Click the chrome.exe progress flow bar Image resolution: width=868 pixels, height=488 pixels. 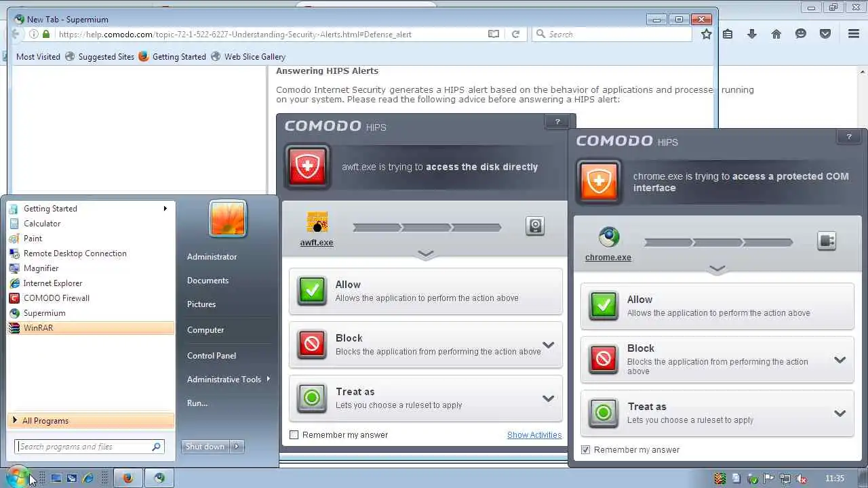[719, 243]
